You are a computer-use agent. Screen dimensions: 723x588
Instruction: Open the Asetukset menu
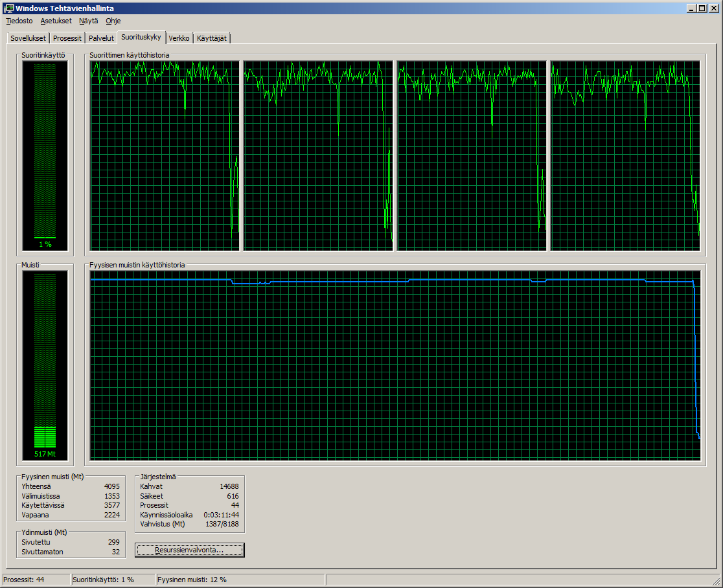tap(56, 21)
